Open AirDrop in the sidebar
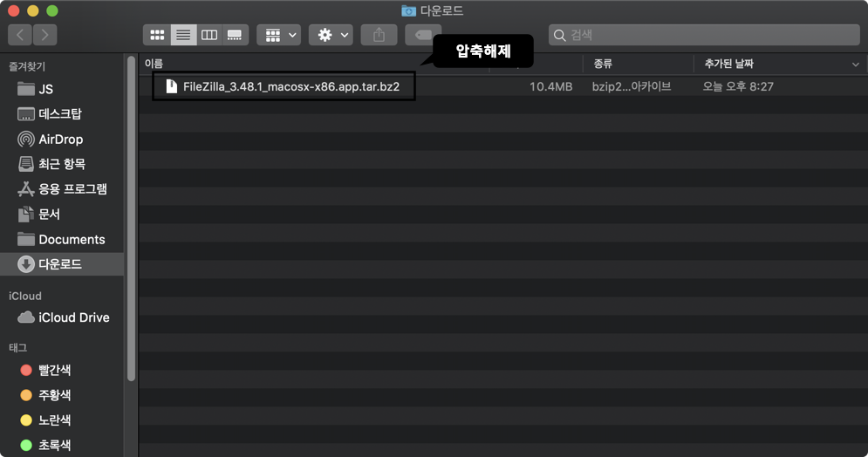868x457 pixels. (62, 140)
